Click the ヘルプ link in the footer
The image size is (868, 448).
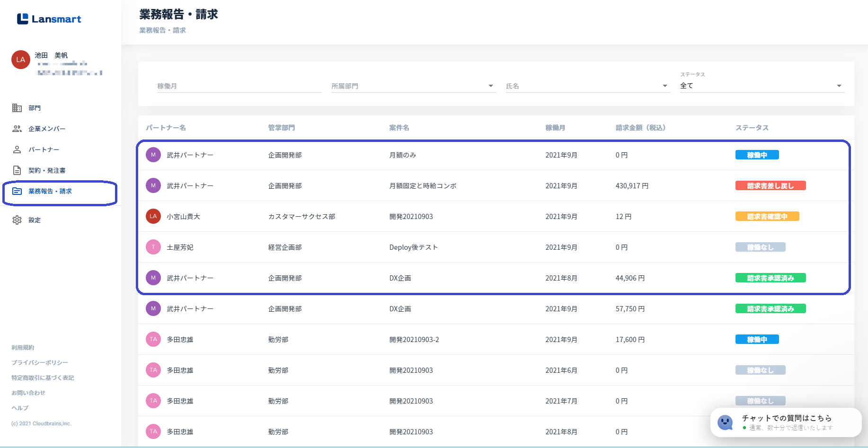20,408
